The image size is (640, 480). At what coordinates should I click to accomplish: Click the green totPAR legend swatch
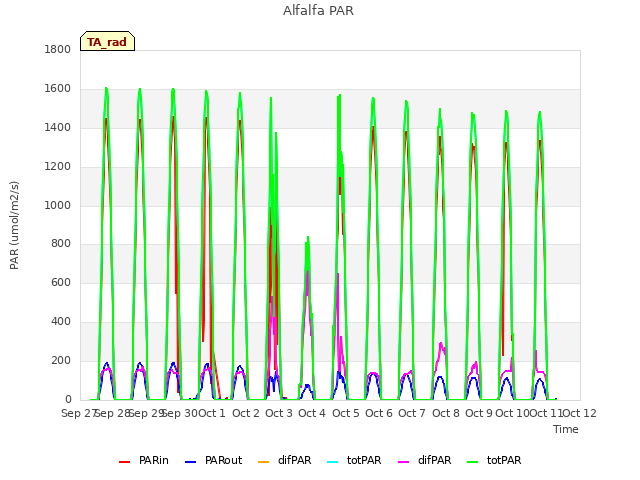(472, 462)
